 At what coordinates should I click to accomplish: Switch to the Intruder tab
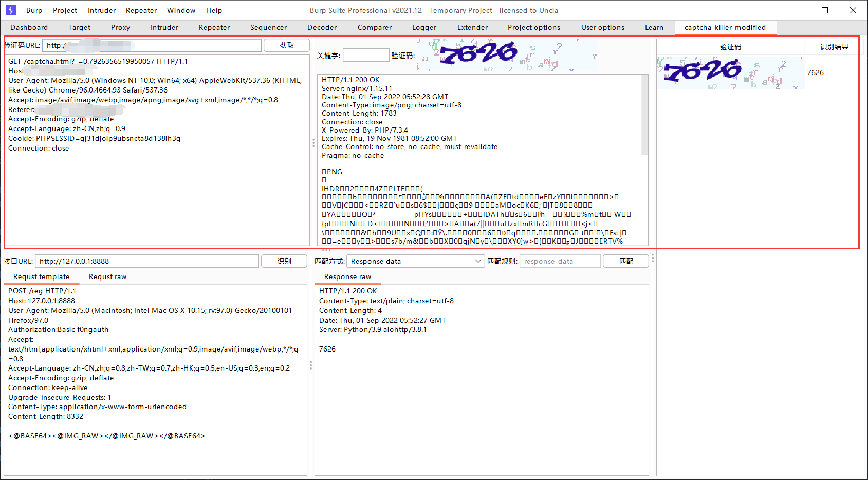(x=164, y=27)
